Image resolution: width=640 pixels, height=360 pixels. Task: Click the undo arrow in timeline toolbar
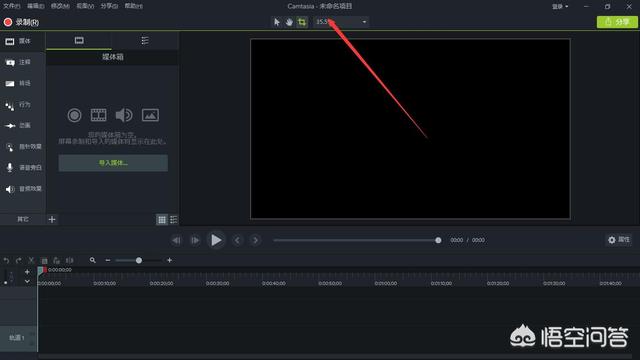6,260
